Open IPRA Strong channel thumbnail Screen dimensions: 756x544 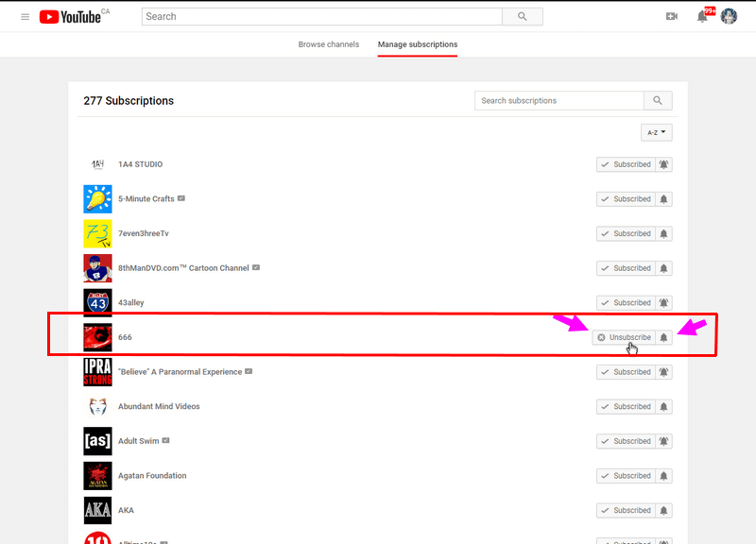(98, 372)
